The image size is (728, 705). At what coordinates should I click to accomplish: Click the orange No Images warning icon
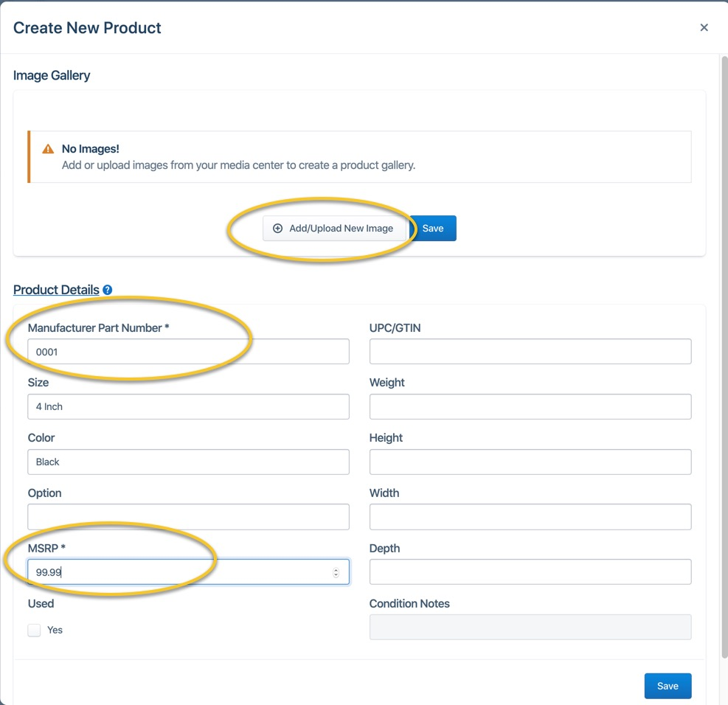[x=48, y=149]
